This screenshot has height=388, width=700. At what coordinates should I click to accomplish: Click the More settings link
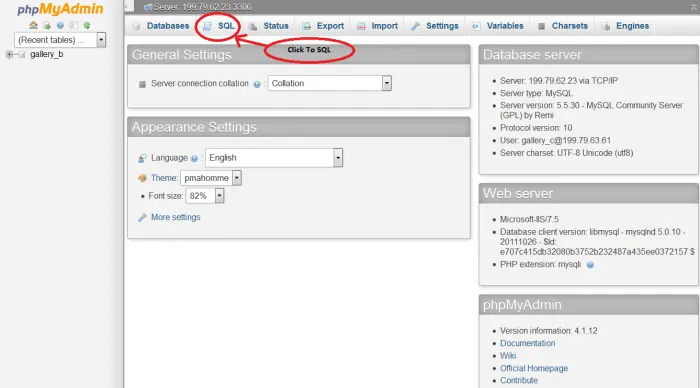point(175,217)
